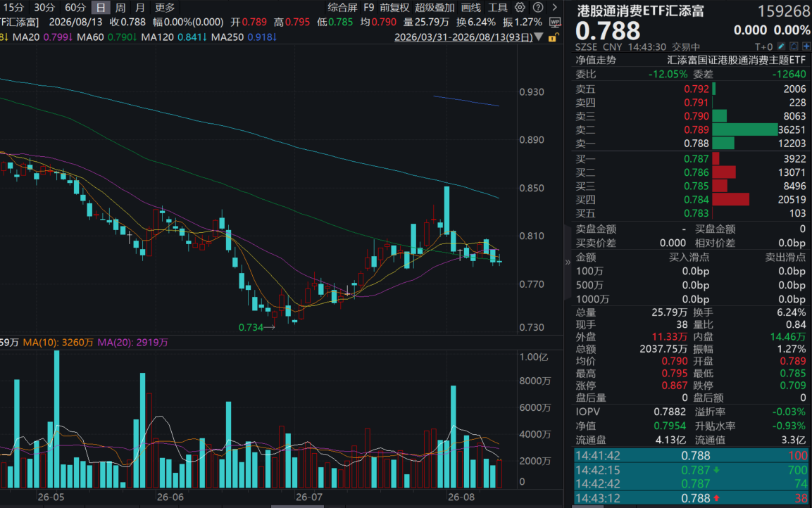812x508 pixels.
Task: Click the 超级叠加 overlay button
Action: pos(435,7)
